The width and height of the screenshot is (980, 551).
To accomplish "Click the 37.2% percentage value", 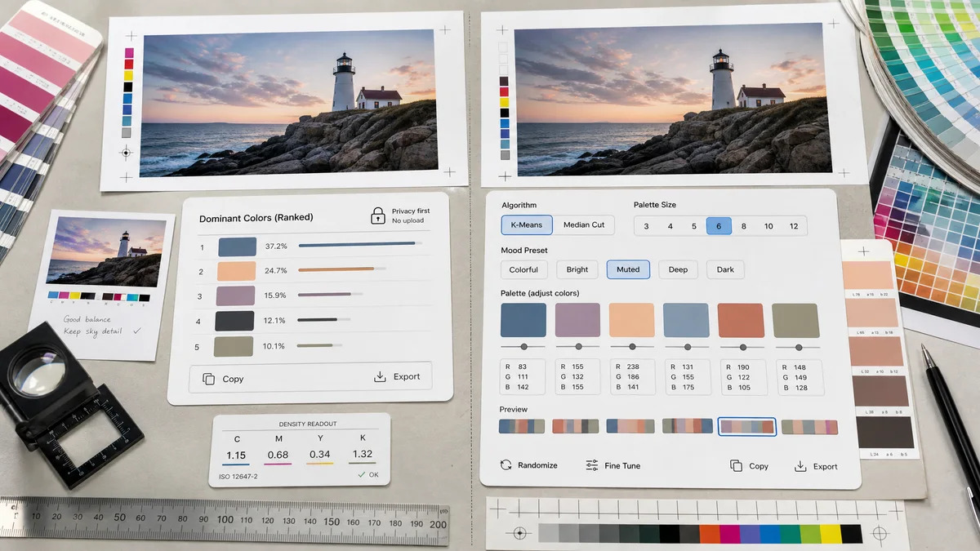I will (x=276, y=246).
